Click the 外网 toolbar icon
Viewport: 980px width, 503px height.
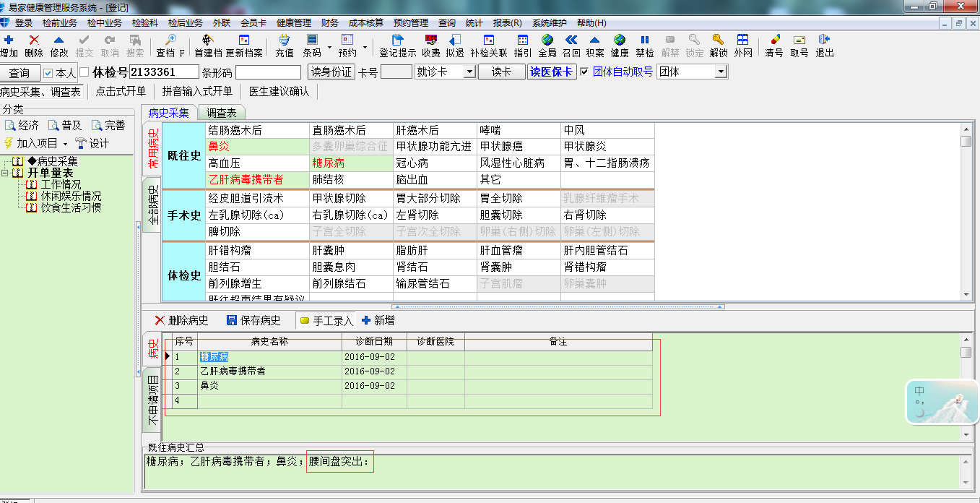click(x=742, y=40)
